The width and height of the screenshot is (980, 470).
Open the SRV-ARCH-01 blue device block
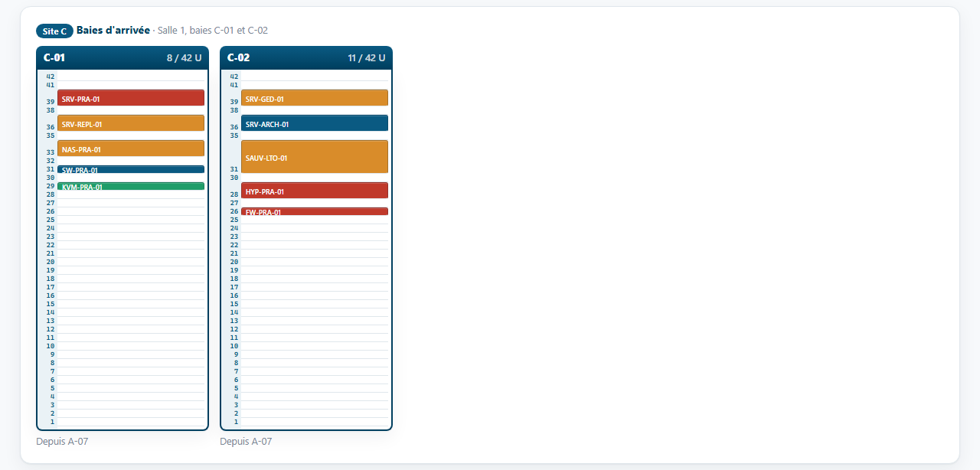point(315,123)
